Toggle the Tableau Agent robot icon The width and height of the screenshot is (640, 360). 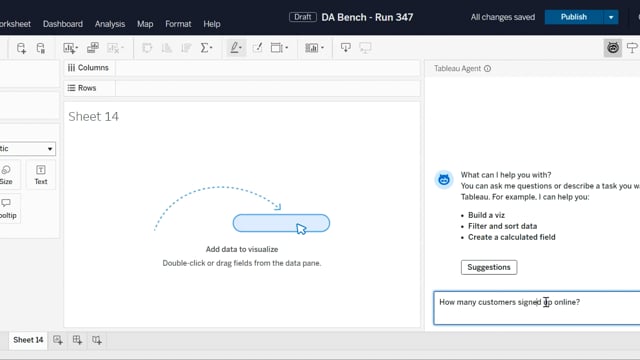tap(613, 48)
